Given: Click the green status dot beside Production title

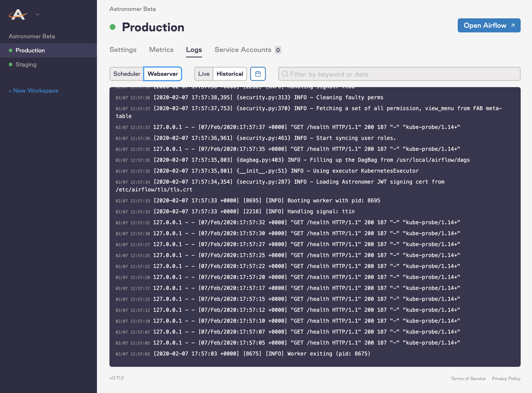Looking at the screenshot, I should coord(113,27).
